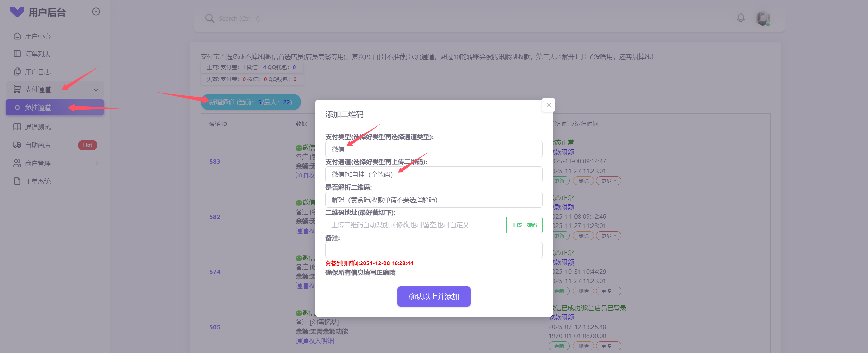Open 工单系统 via its document icon
This screenshot has width=868, height=353.
click(x=17, y=181)
